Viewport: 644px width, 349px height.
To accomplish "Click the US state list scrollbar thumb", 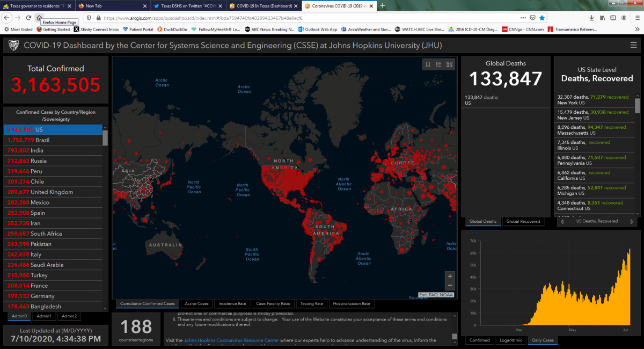I will tap(637, 105).
